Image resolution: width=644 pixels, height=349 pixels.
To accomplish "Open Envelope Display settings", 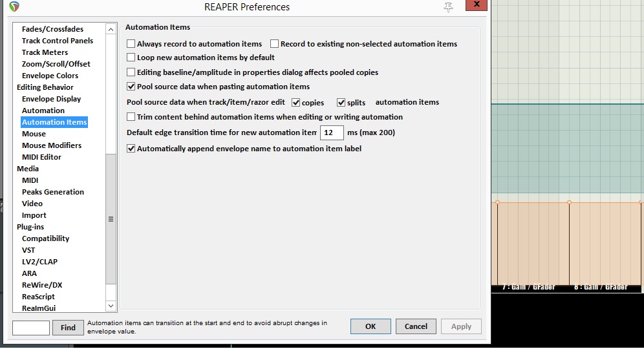I will [x=51, y=98].
